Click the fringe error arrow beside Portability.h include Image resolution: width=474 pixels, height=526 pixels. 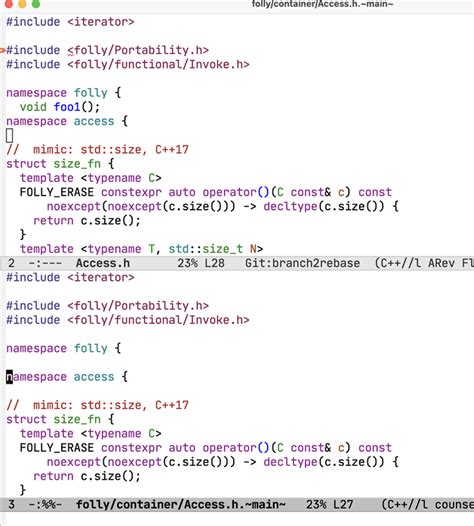[3, 51]
